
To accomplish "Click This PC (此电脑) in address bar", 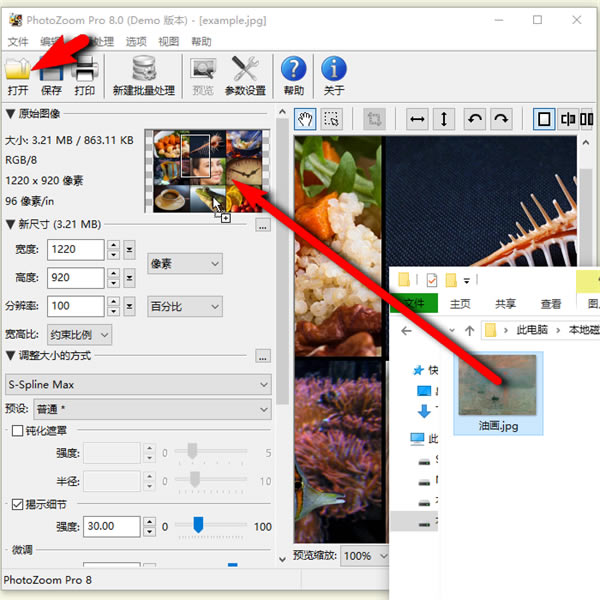I will [532, 330].
